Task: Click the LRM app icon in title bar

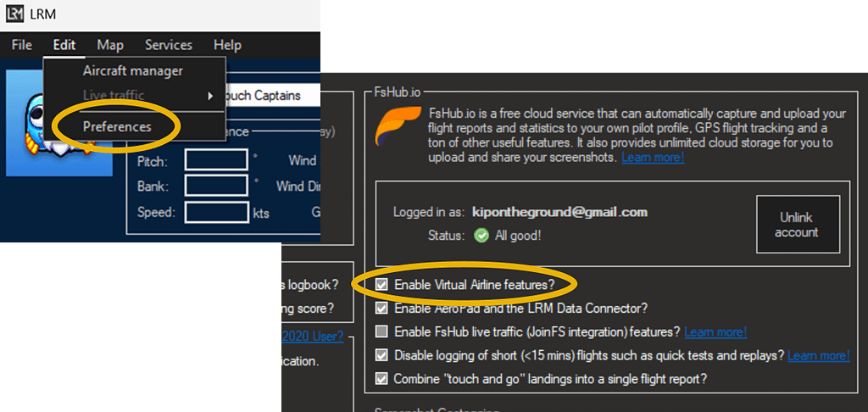Action: (x=14, y=14)
